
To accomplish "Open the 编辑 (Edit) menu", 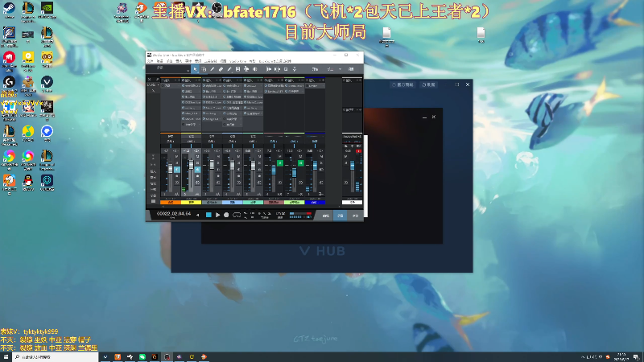I will 159,61.
